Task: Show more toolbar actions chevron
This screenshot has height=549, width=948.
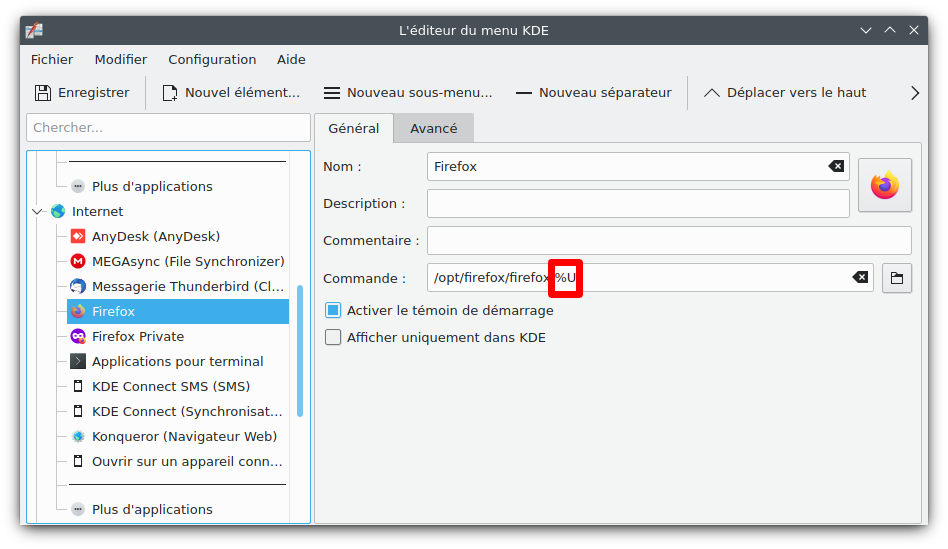Action: coord(915,93)
